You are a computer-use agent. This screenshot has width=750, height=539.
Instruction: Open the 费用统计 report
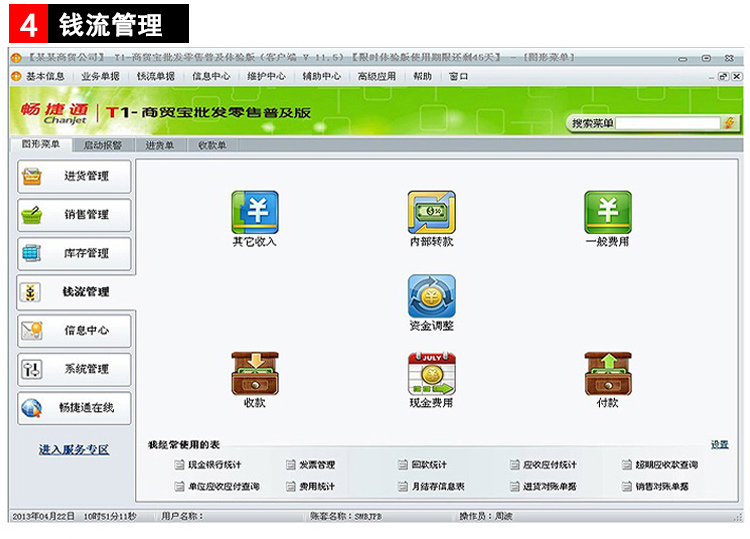[310, 486]
